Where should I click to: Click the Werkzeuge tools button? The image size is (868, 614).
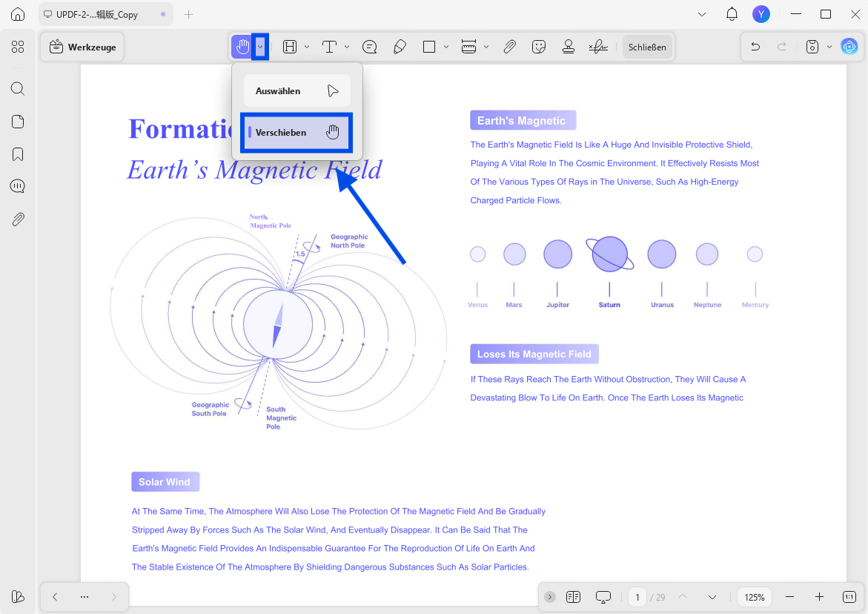pyautogui.click(x=82, y=47)
